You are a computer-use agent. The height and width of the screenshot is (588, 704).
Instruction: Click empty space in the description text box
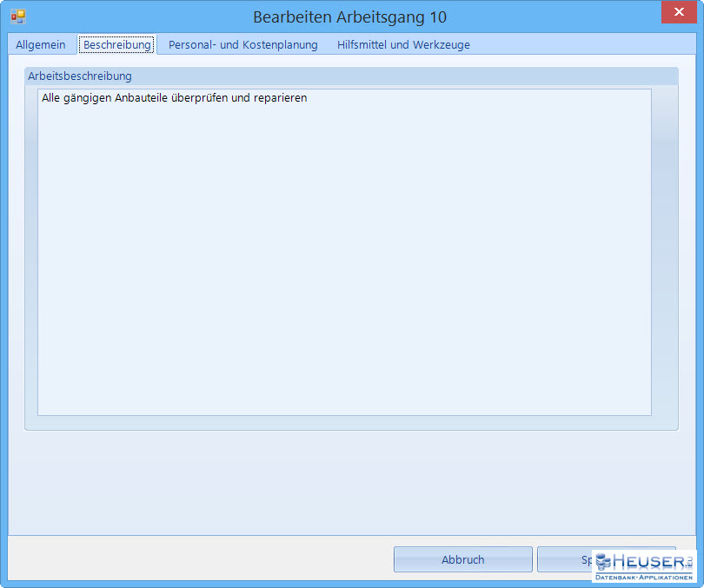click(x=344, y=261)
